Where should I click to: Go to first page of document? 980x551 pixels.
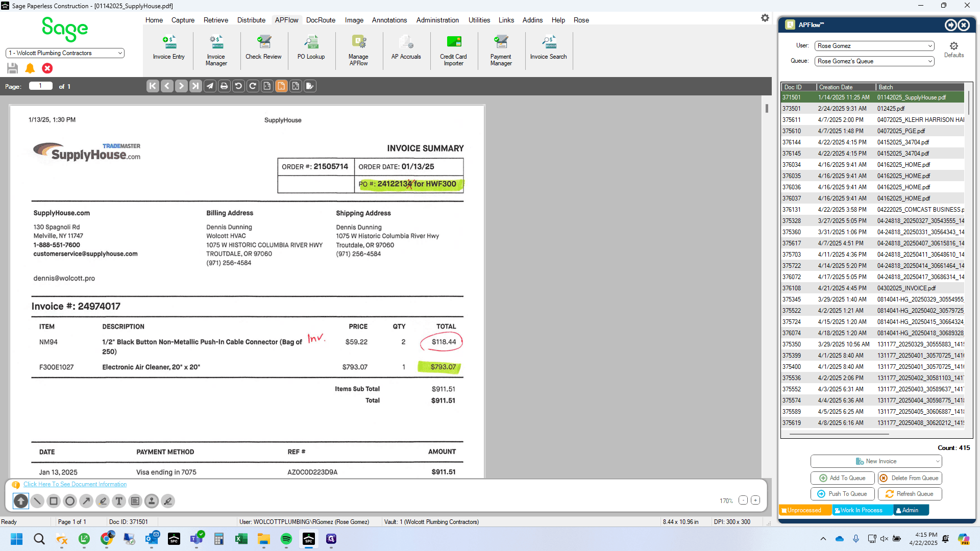[153, 86]
